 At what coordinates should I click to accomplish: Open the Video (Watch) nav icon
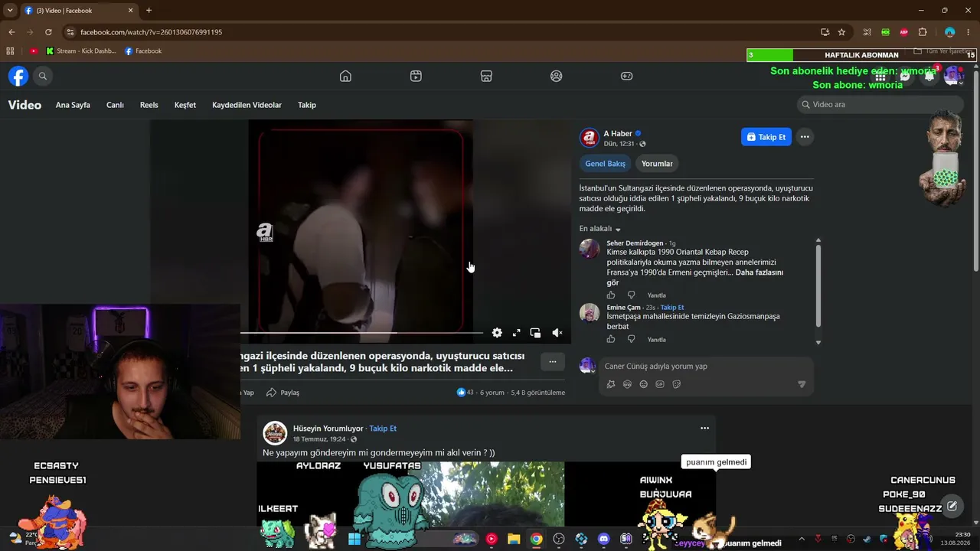pyautogui.click(x=416, y=76)
